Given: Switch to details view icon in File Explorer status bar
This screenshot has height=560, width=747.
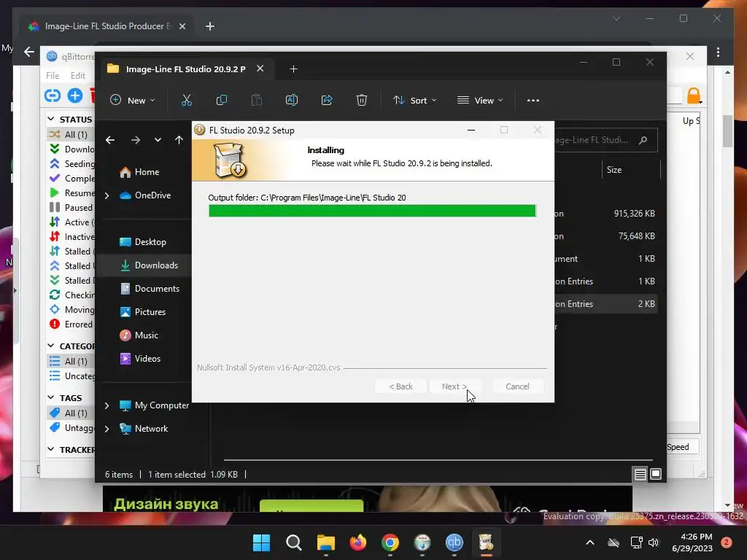Looking at the screenshot, I should (x=640, y=474).
